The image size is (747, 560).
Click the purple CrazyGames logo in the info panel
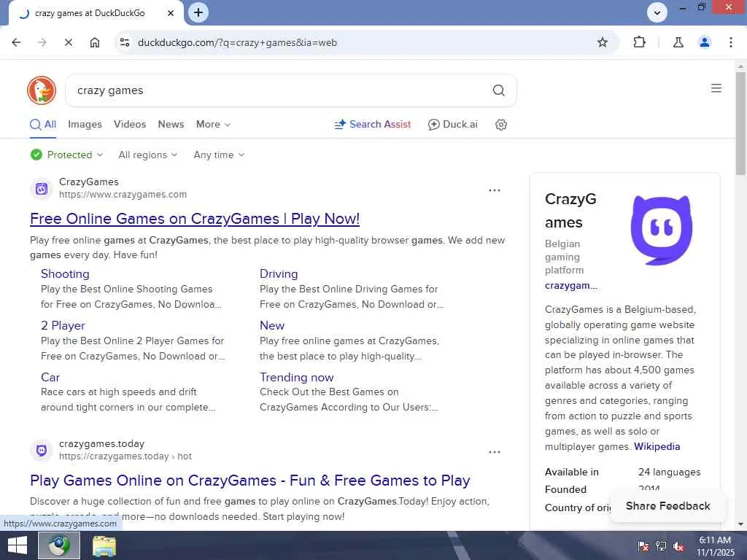coord(661,229)
